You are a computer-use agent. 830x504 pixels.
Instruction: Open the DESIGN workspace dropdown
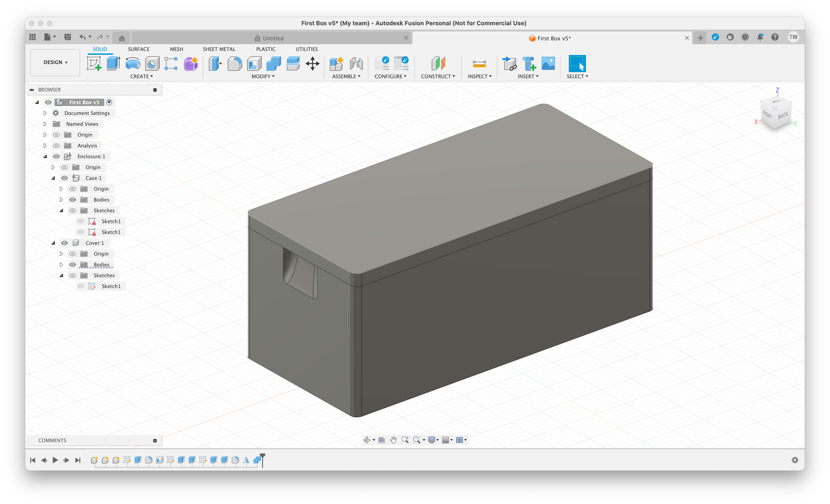pos(55,62)
